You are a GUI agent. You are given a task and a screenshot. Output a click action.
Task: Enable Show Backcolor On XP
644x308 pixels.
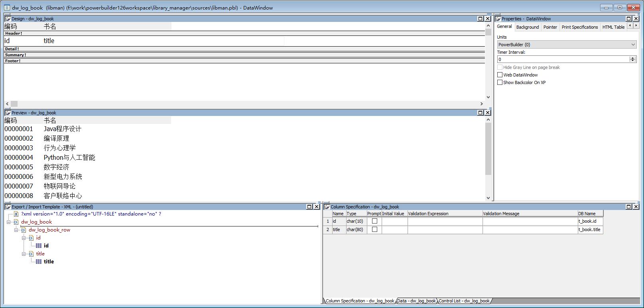(x=500, y=82)
